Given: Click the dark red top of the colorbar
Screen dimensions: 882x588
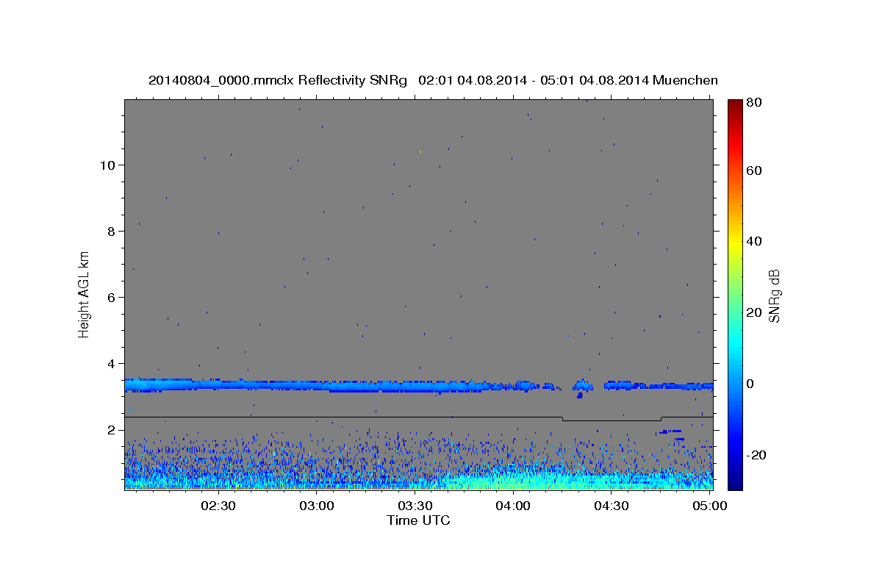Looking at the screenshot, I should point(735,107).
